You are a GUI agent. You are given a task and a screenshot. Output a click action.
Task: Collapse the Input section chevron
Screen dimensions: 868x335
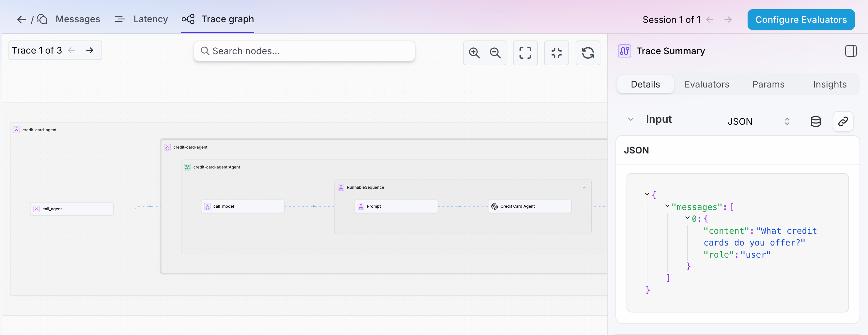pyautogui.click(x=630, y=119)
